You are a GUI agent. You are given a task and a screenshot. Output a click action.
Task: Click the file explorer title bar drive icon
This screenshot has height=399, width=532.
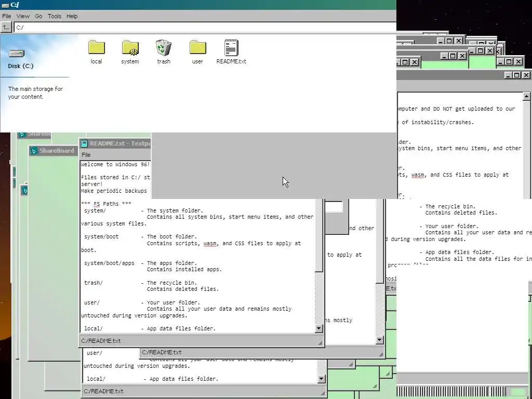(5, 5)
